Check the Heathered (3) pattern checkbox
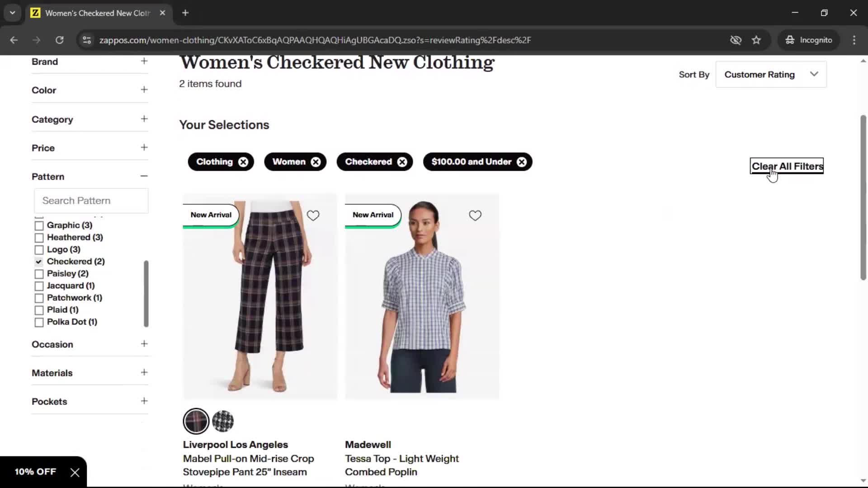This screenshot has height=488, width=868. click(x=39, y=238)
